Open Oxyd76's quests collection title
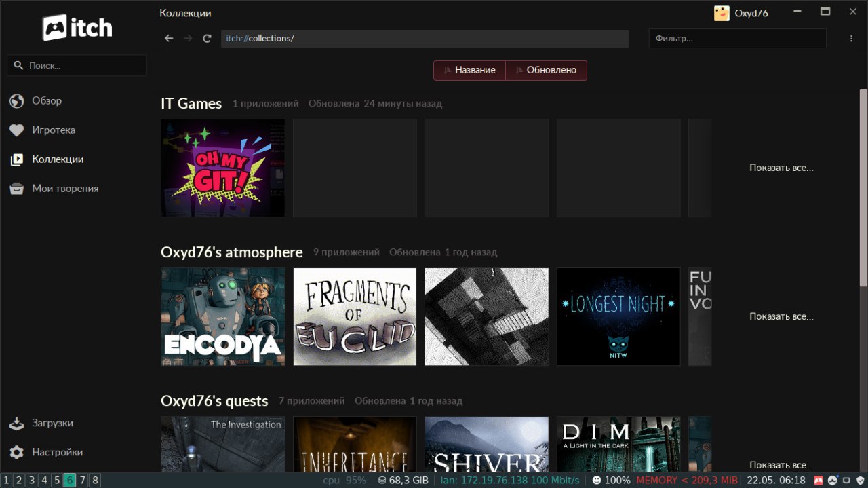Viewport: 868px width, 488px height. click(x=214, y=401)
